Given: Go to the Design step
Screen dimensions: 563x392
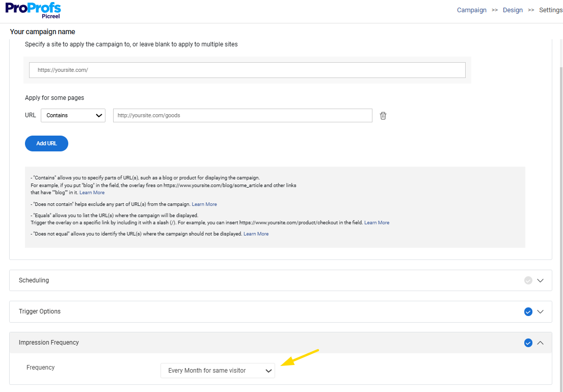Looking at the screenshot, I should pos(513,10).
